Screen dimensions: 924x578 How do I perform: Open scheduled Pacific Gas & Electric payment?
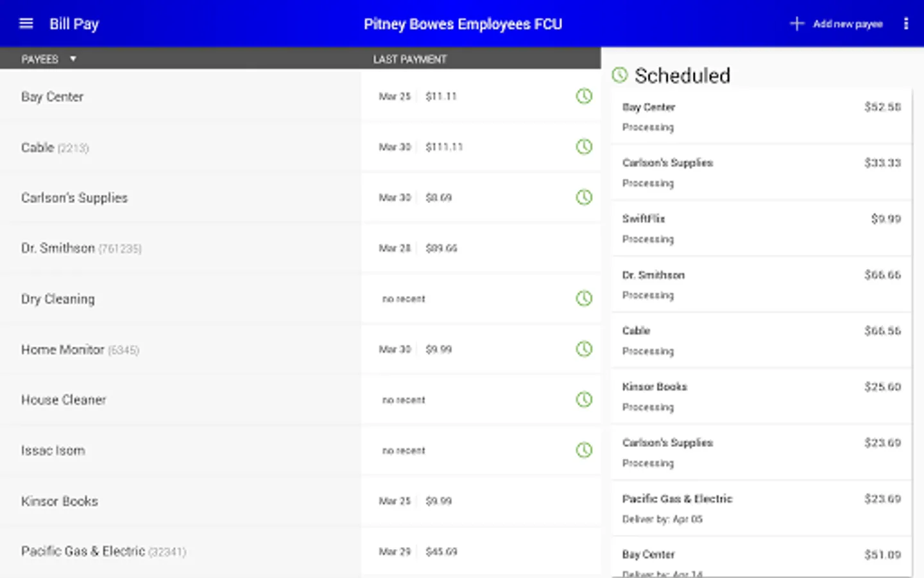point(761,508)
